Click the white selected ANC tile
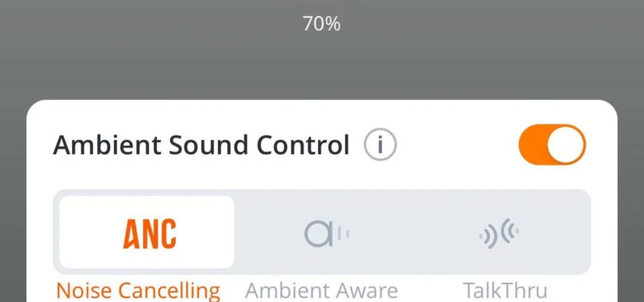The width and height of the screenshot is (644, 302). pyautogui.click(x=147, y=232)
